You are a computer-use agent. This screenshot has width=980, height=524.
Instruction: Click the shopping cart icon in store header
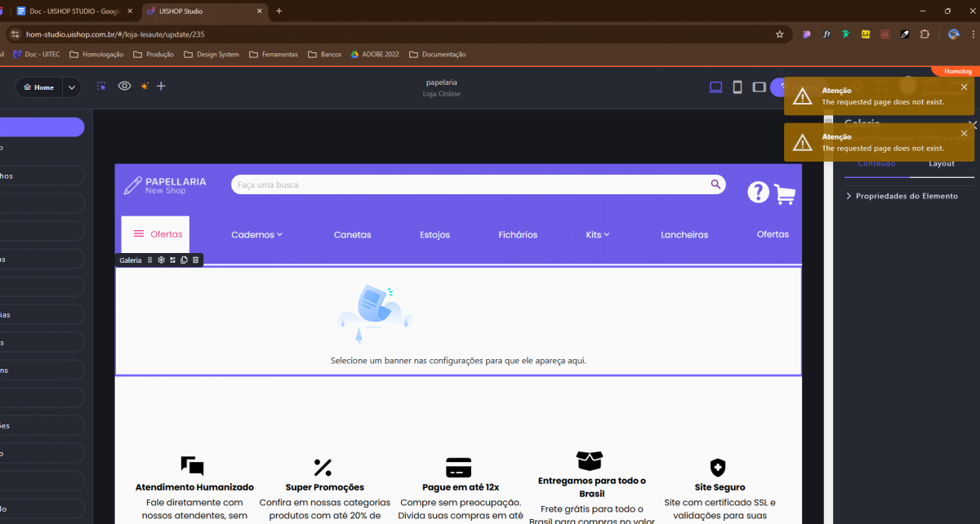click(785, 193)
